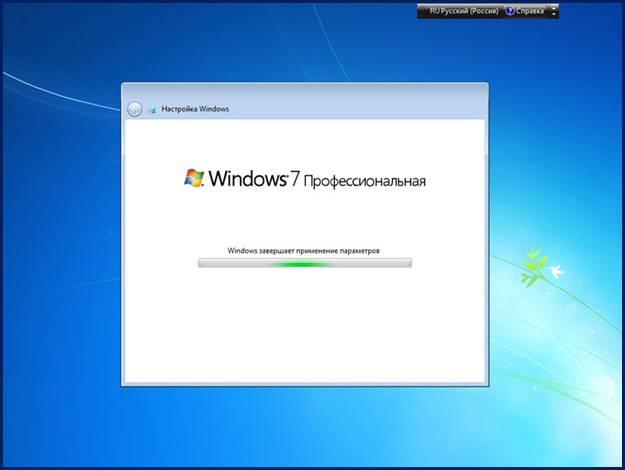Click the green setup progress bar
This screenshot has height=470, width=625.
tap(305, 263)
